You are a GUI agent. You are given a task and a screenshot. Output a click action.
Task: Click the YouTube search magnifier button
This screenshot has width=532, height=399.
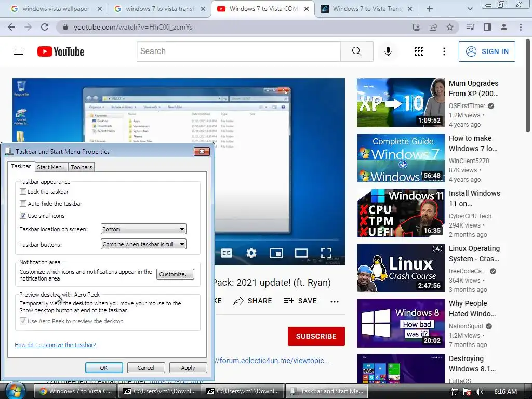pyautogui.click(x=356, y=51)
